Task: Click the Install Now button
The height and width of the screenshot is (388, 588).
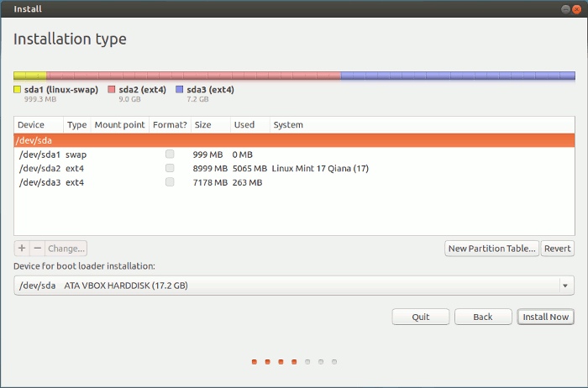Action: 546,317
